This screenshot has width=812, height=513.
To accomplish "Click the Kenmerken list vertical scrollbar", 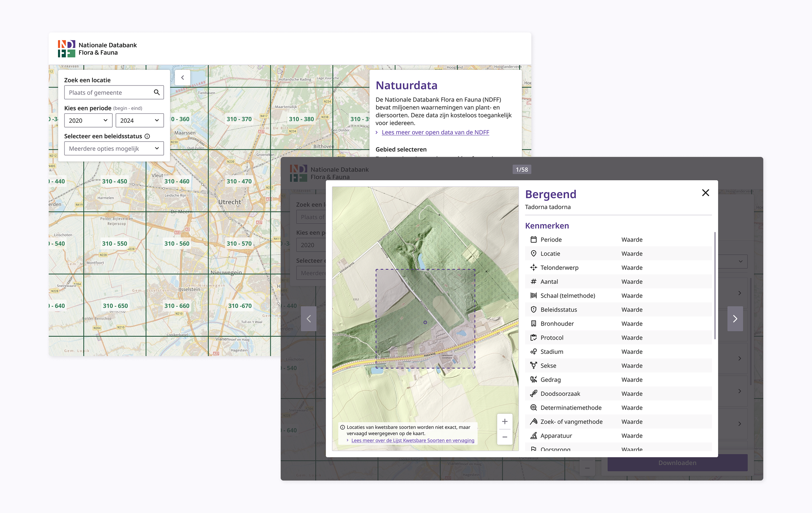I will pyautogui.click(x=715, y=285).
